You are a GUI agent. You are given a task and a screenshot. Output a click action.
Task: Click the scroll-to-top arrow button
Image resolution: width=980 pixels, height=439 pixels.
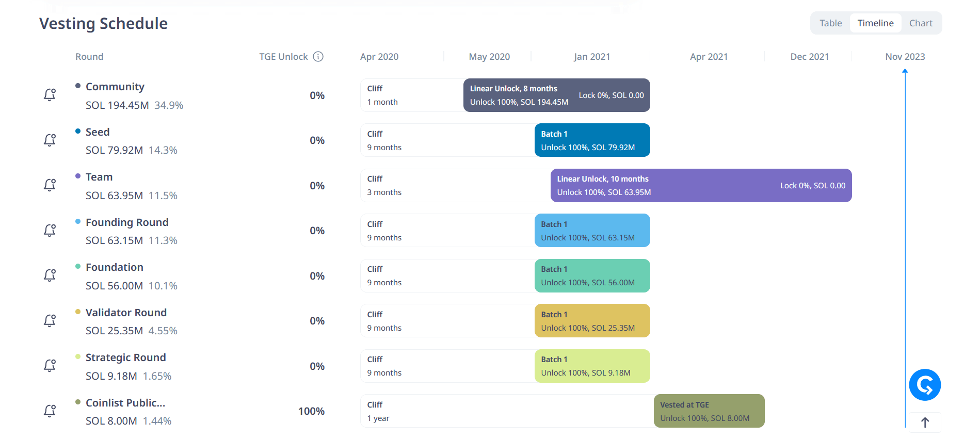(x=925, y=422)
